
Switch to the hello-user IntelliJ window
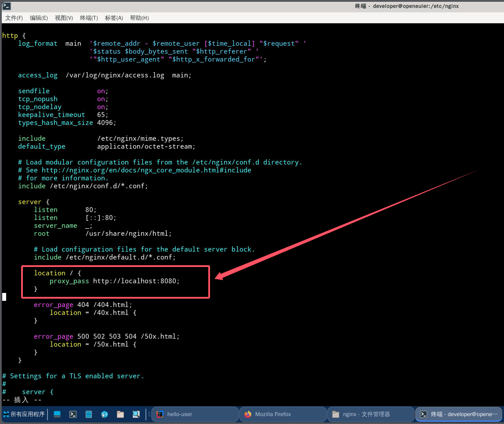coord(195,414)
